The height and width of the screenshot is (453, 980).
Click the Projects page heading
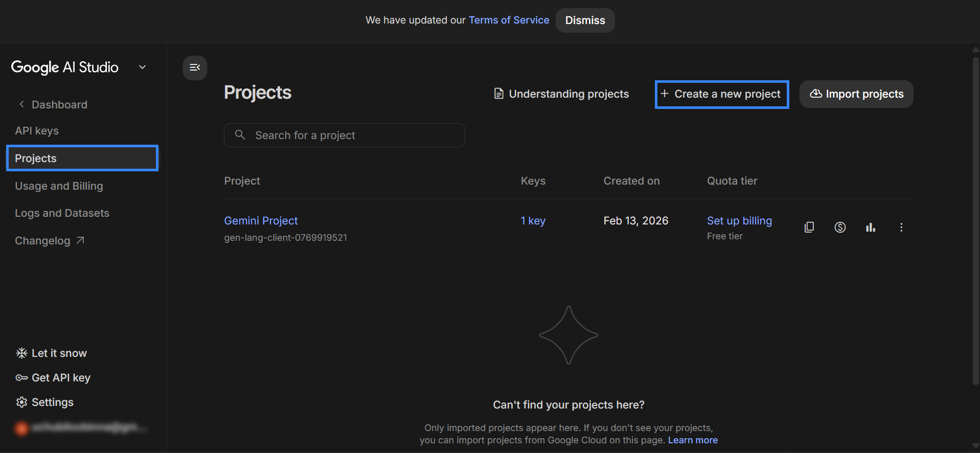[x=258, y=93]
